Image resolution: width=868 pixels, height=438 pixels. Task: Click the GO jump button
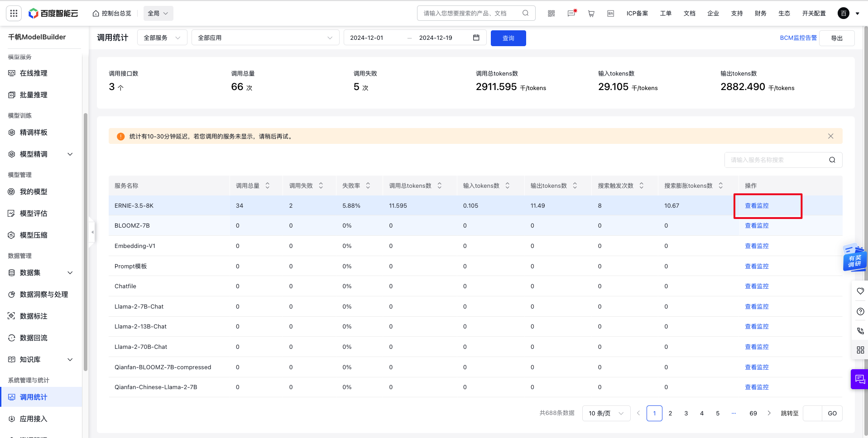point(832,413)
